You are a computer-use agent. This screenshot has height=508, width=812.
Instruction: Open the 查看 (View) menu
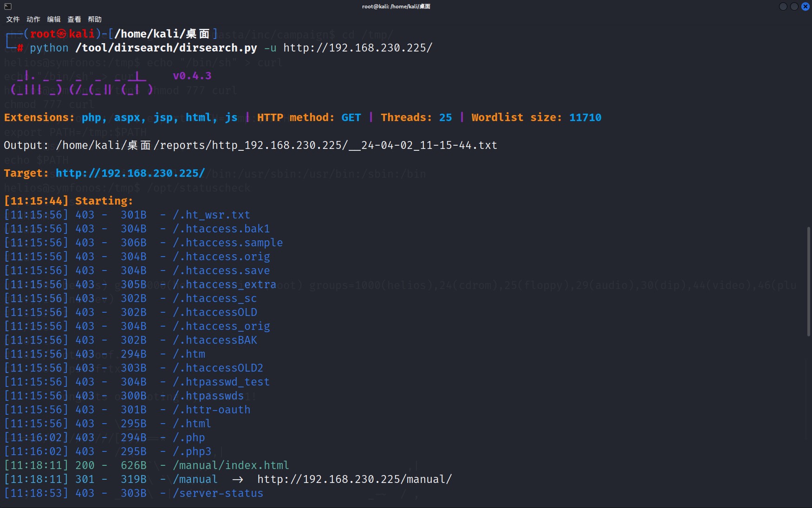tap(74, 19)
